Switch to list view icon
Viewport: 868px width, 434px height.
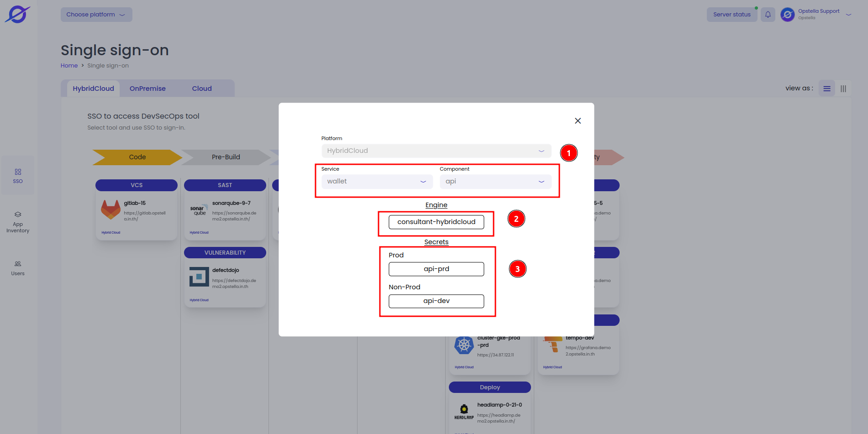[827, 89]
